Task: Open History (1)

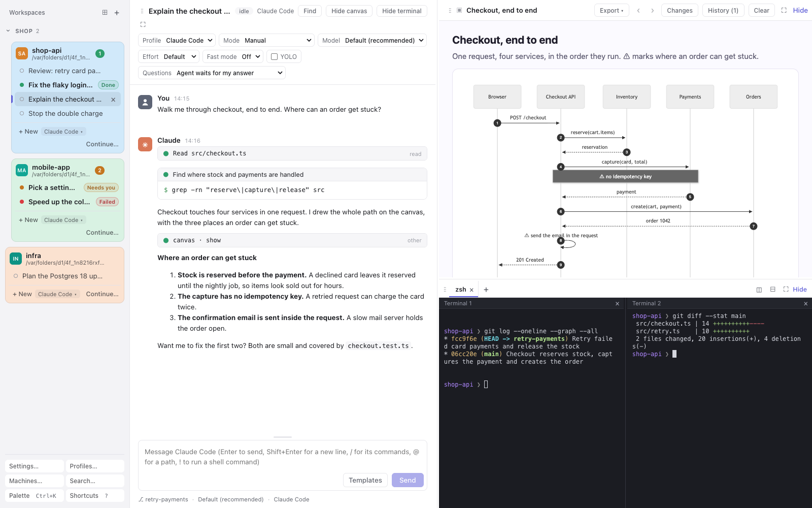Action: [723, 10]
